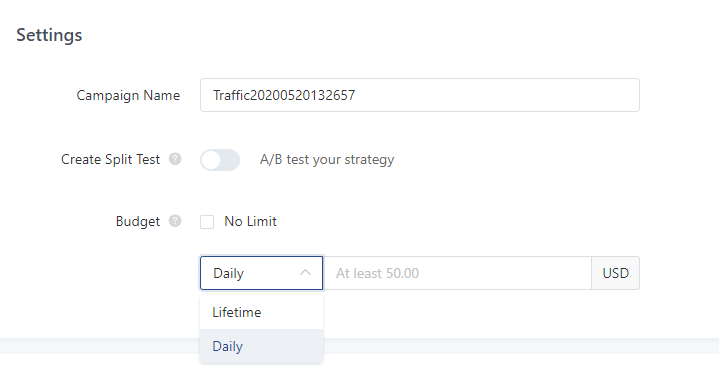Click the Create Split Test label
Screen dimensions: 719x377
pyautogui.click(x=111, y=159)
